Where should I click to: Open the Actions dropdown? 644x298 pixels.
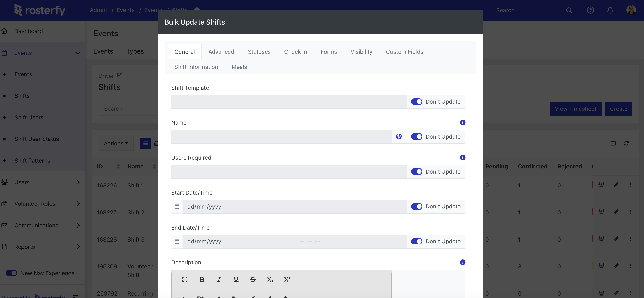[x=116, y=143]
